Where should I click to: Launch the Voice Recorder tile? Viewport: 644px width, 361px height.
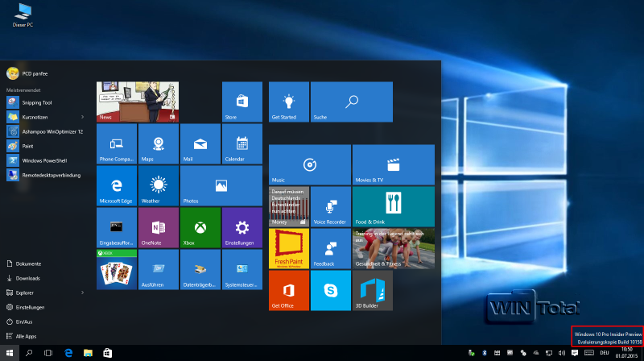click(x=331, y=206)
